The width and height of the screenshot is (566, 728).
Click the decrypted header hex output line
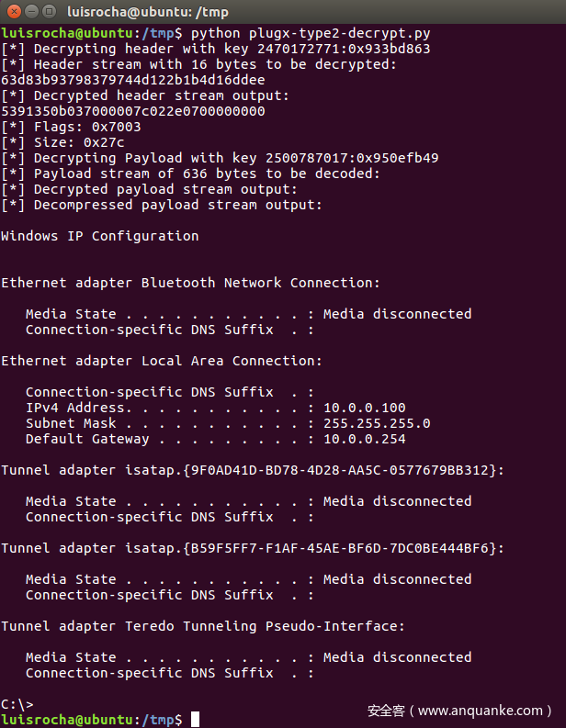tap(133, 111)
